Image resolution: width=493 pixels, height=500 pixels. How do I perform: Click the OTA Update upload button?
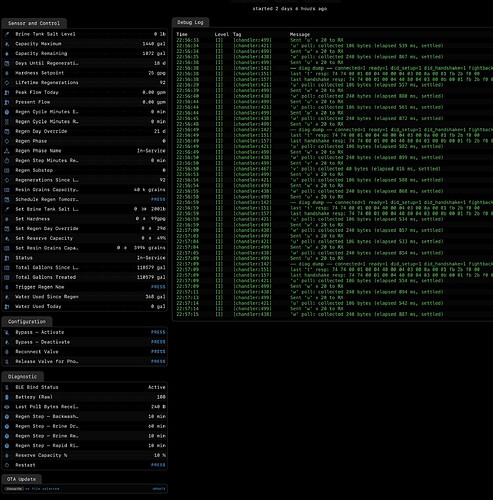(159, 489)
